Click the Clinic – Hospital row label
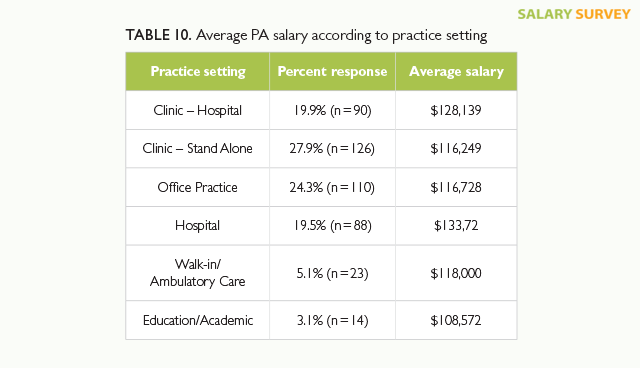 coord(198,110)
